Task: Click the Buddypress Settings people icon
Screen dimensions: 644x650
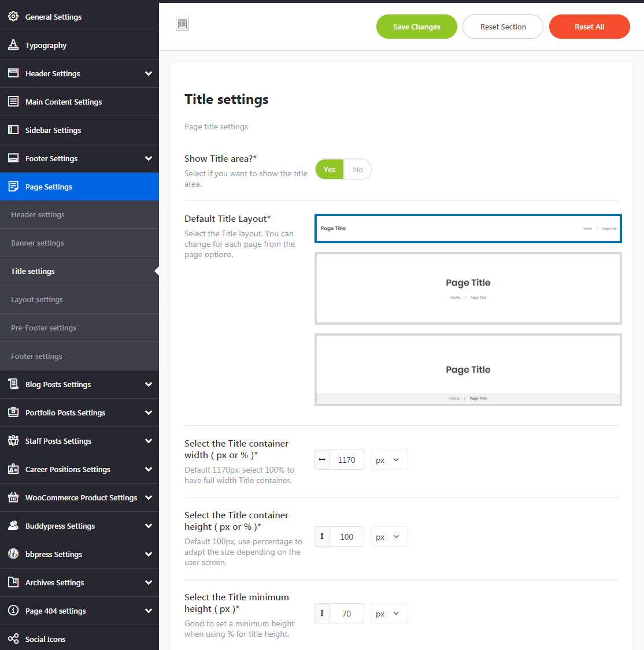Action: coord(13,526)
